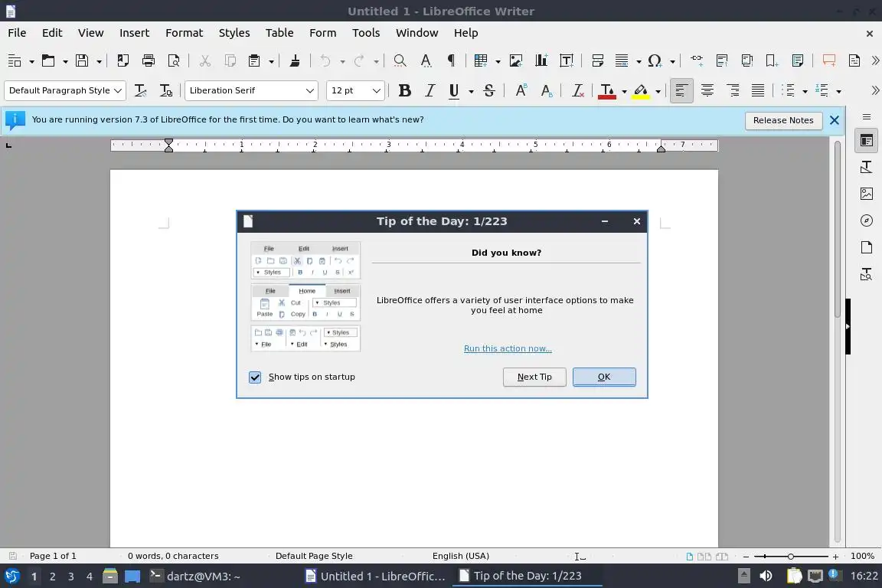
Task: Open the Styles menu
Action: (234, 33)
